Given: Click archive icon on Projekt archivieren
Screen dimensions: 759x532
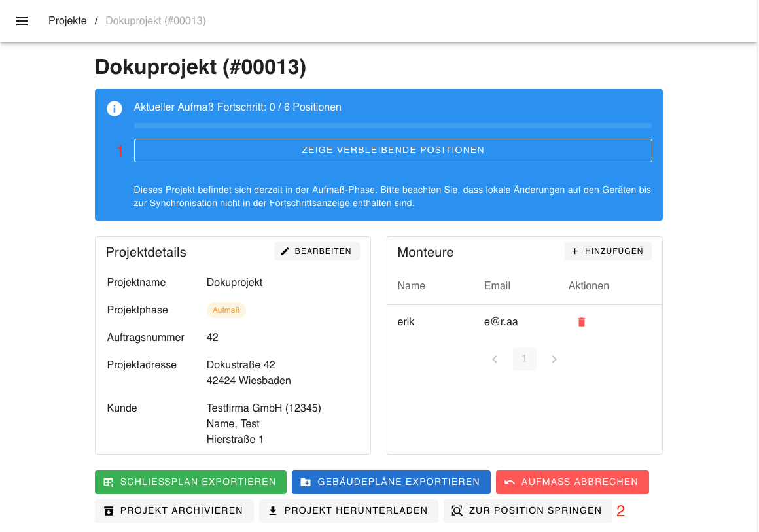Looking at the screenshot, I should click(109, 511).
